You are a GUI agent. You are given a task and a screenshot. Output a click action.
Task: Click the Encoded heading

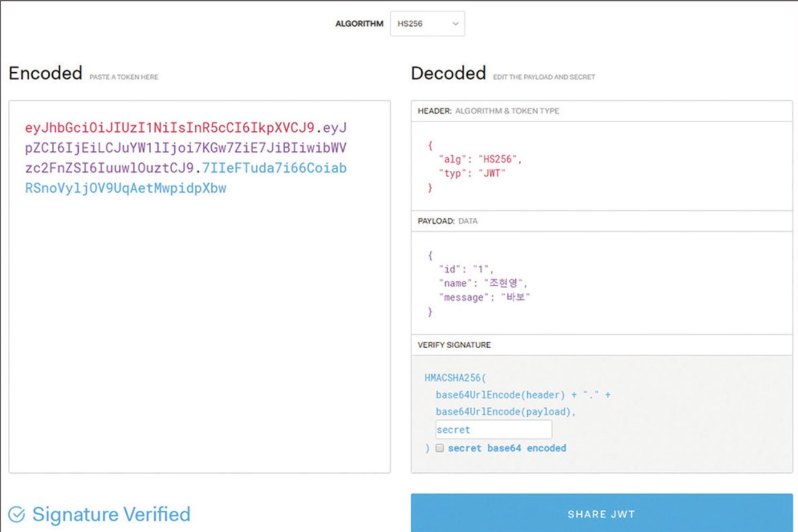point(45,73)
